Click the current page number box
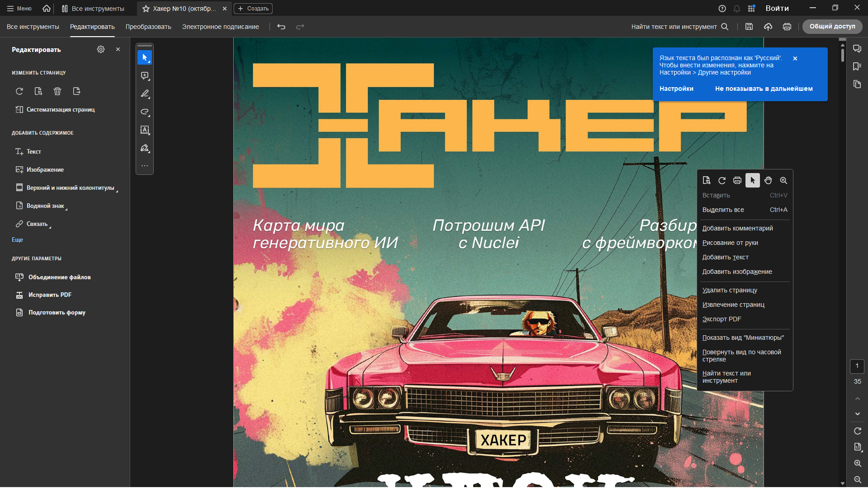The width and height of the screenshot is (868, 488). click(x=857, y=366)
